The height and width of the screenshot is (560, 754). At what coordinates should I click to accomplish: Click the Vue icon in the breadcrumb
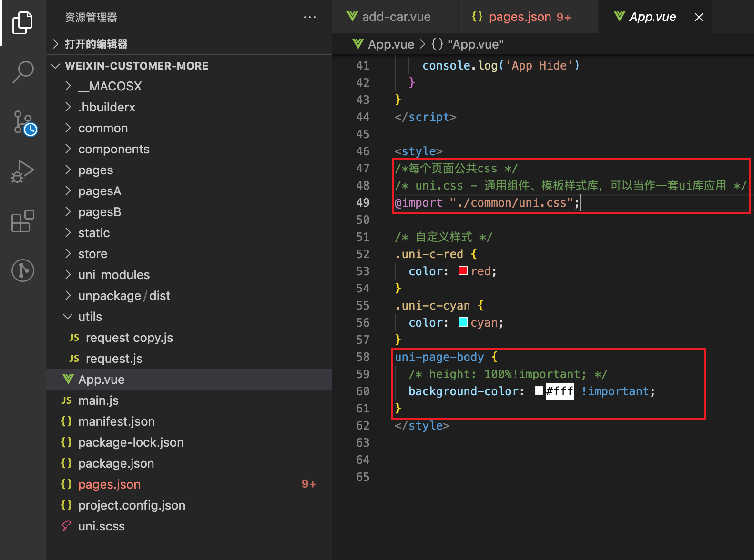click(x=358, y=44)
